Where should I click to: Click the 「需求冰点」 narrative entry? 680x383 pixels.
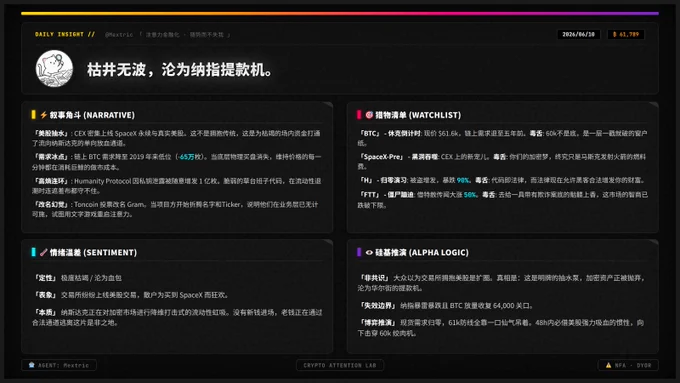click(x=176, y=162)
